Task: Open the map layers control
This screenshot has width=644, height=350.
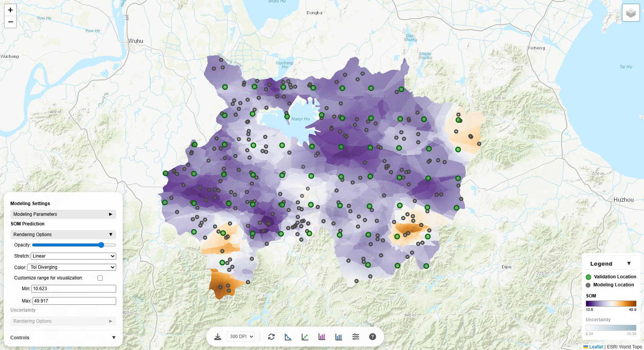Action: click(631, 13)
